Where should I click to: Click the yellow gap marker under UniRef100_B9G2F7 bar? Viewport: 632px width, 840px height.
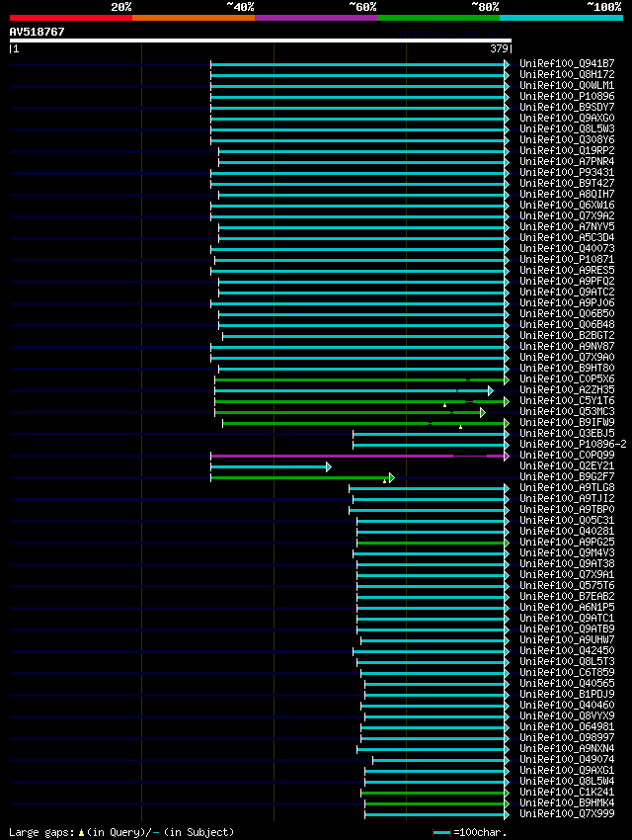click(384, 481)
